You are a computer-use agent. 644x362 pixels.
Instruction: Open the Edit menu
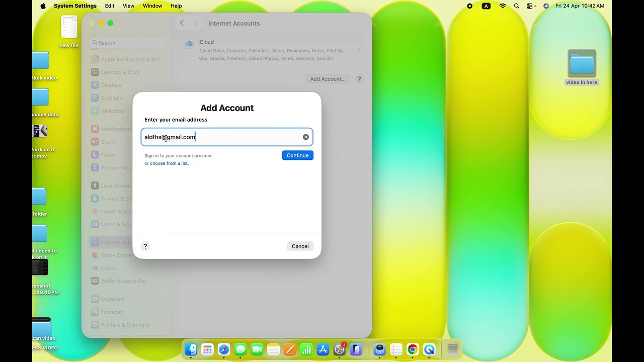tap(110, 6)
